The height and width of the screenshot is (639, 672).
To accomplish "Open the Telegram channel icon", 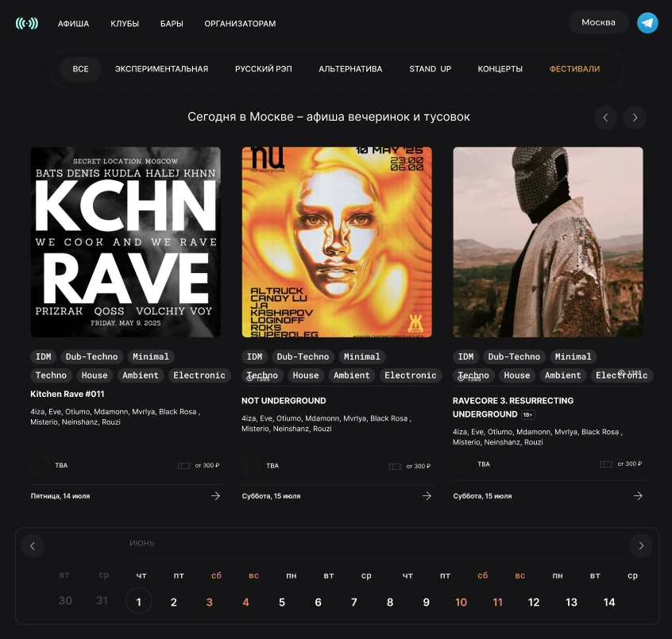I will (647, 22).
